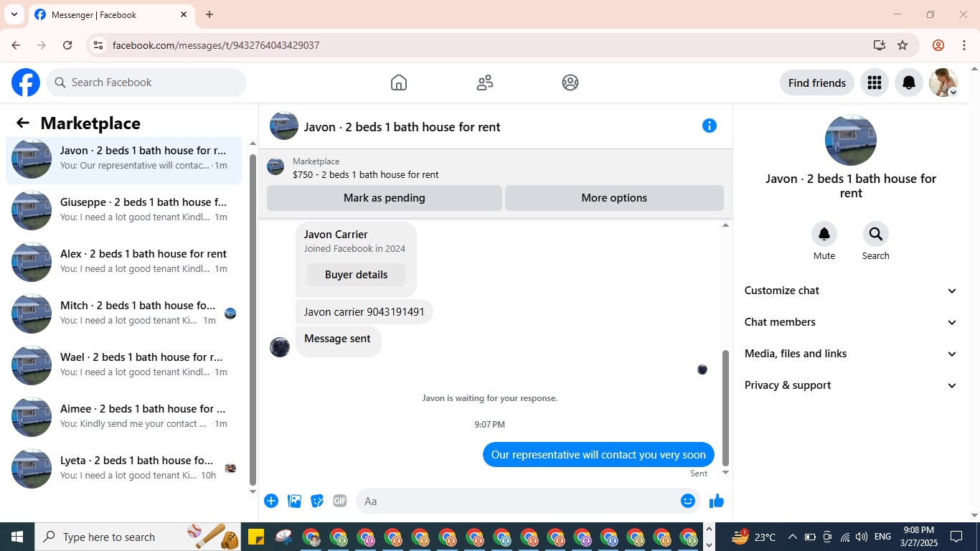The height and width of the screenshot is (551, 980).
Task: Attach a photo with the image icon
Action: pyautogui.click(x=294, y=501)
